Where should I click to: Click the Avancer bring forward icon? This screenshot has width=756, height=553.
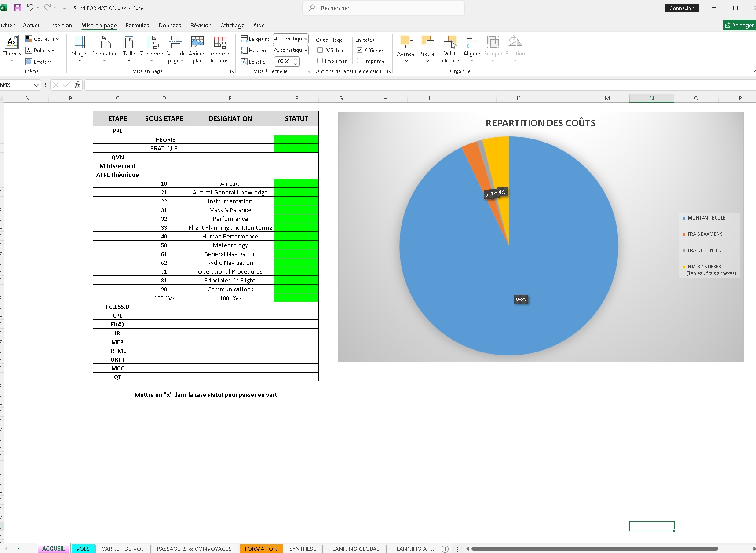tap(406, 42)
